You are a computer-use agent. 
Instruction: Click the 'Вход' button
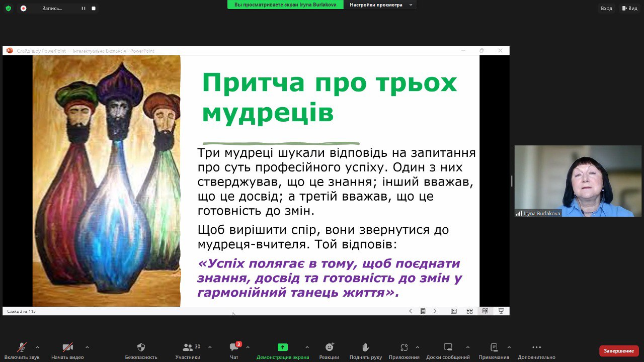click(x=606, y=8)
